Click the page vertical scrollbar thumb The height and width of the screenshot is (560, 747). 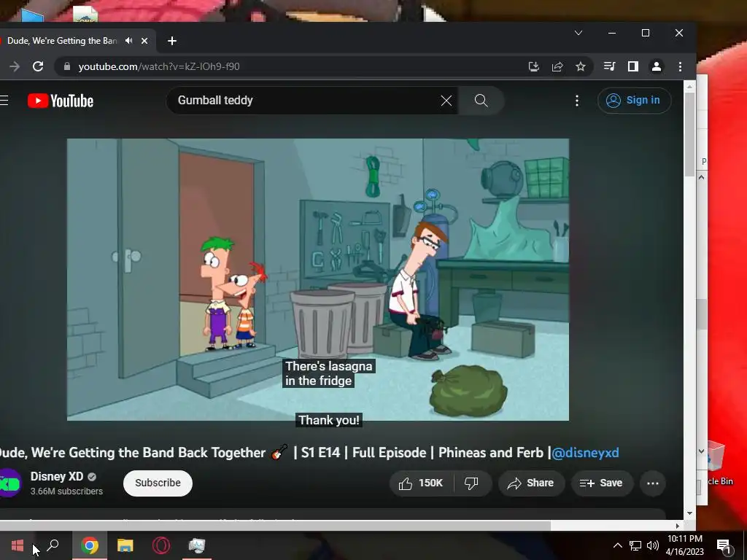tap(689, 134)
